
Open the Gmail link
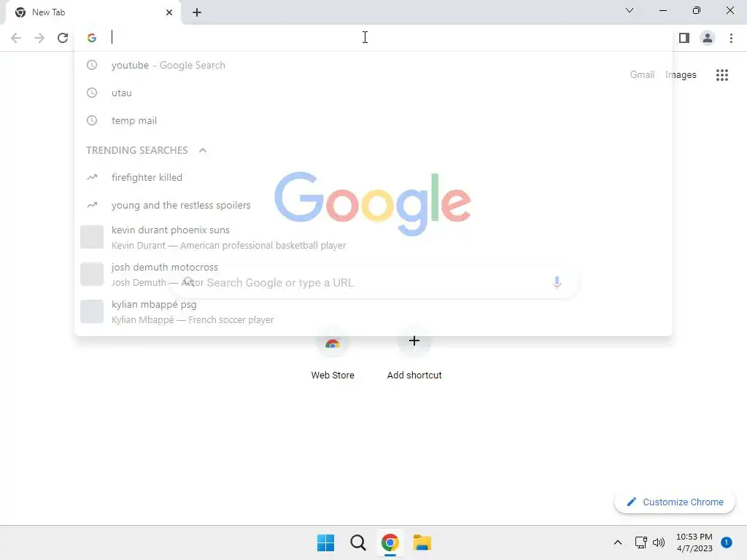coord(642,75)
